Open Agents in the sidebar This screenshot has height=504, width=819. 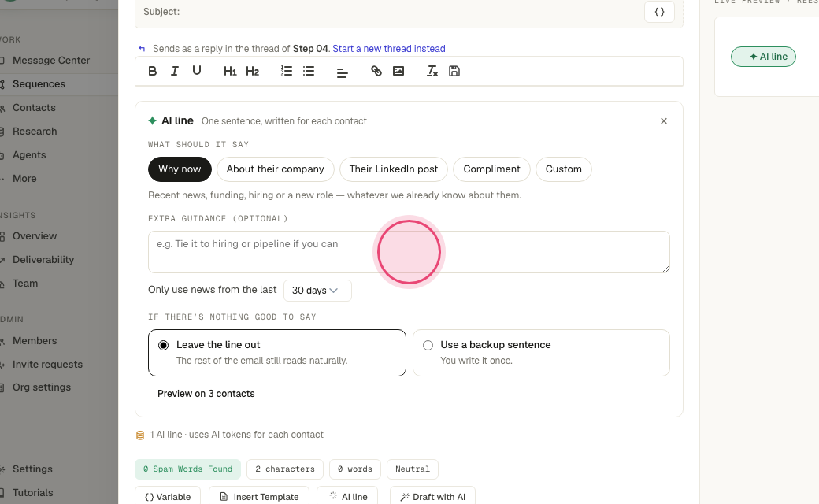tap(29, 154)
